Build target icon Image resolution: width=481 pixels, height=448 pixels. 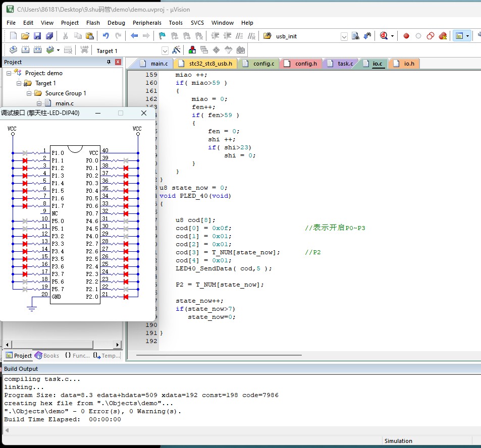(25, 49)
